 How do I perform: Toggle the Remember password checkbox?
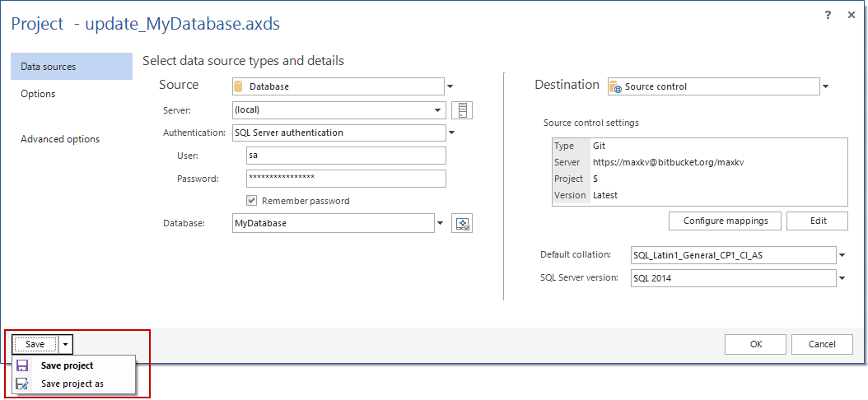tap(253, 201)
